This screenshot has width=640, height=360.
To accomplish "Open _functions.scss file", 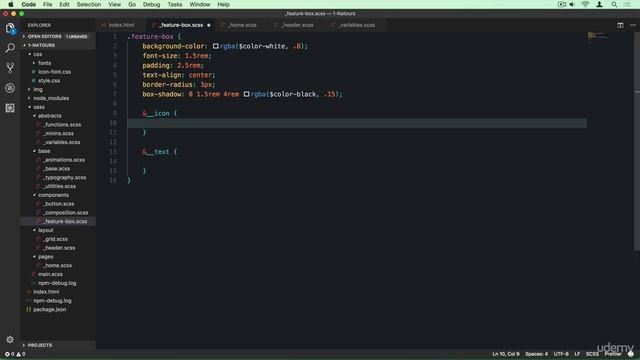I will pyautogui.click(x=62, y=124).
